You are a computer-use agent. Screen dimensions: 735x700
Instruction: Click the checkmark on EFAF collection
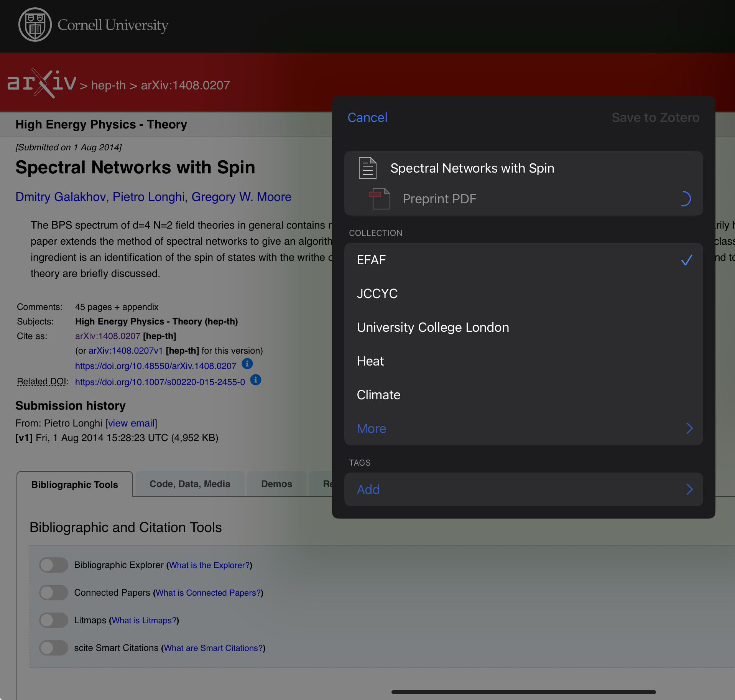(687, 260)
